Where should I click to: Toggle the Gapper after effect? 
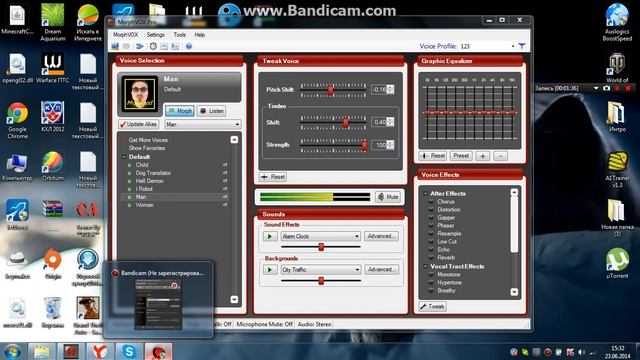point(431,218)
